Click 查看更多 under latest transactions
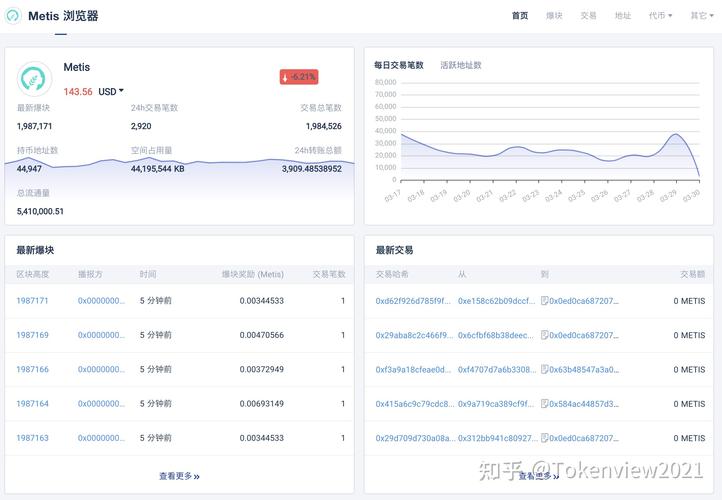 [539, 476]
